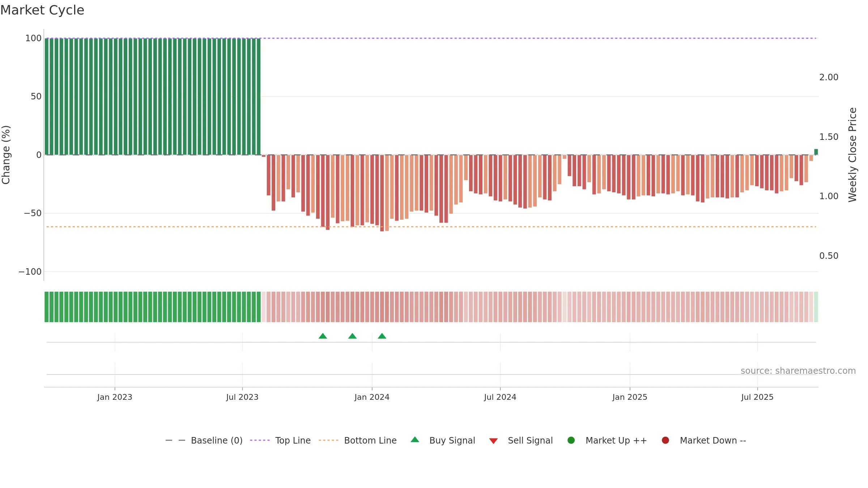
Task: Click the 1.00 price tick label
Action: point(829,196)
